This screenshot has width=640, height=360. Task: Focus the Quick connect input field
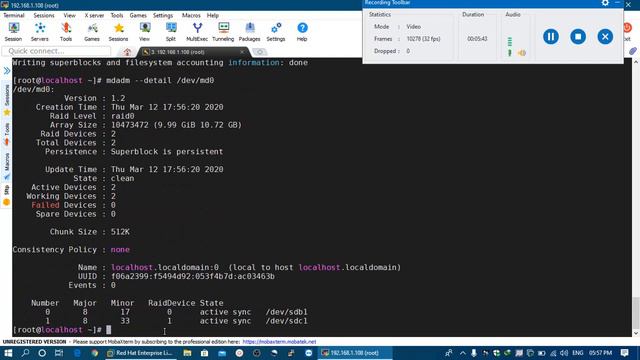(x=56, y=51)
